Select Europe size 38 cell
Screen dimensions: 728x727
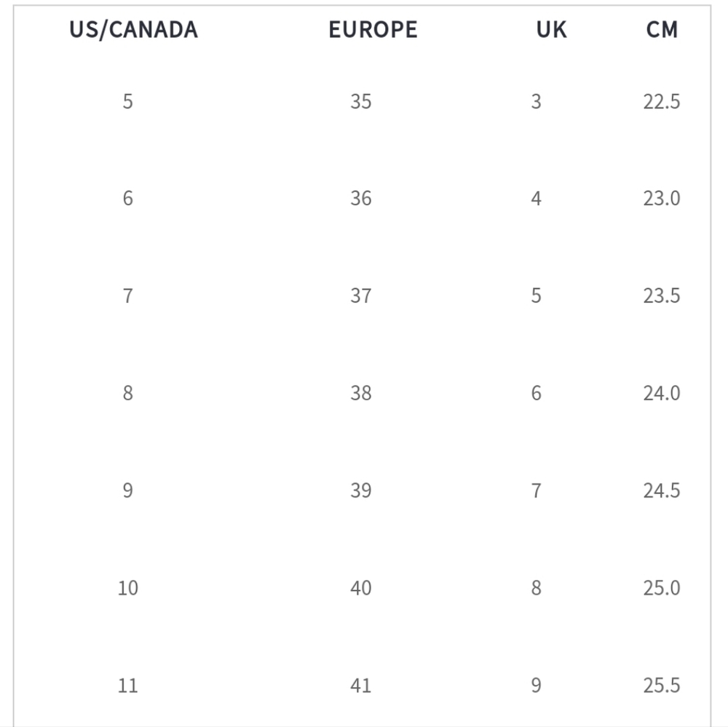(361, 393)
